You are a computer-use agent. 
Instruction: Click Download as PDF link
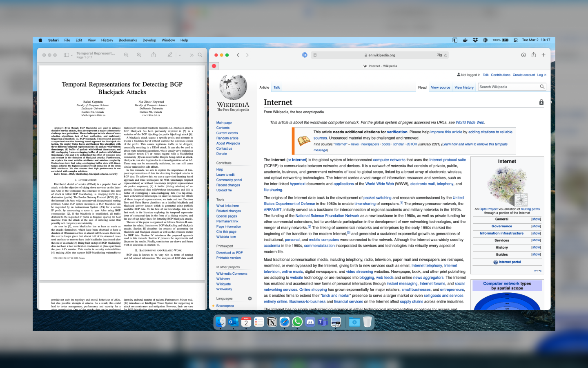click(x=229, y=253)
